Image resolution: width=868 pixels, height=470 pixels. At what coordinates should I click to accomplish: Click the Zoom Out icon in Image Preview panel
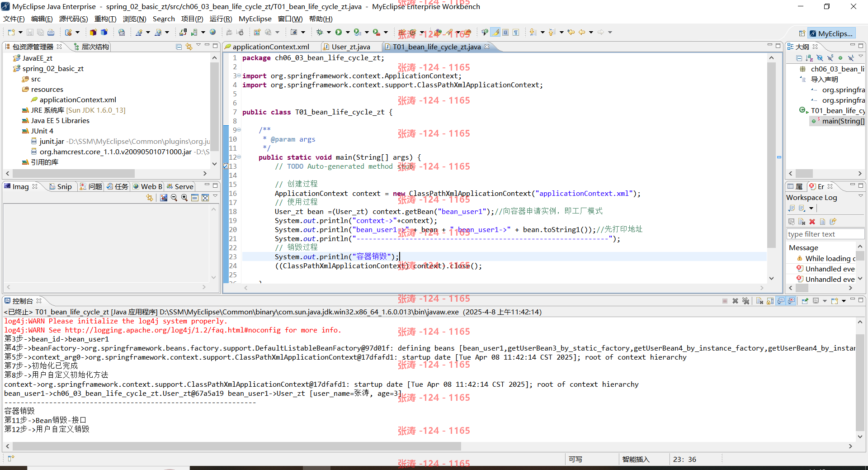174,198
